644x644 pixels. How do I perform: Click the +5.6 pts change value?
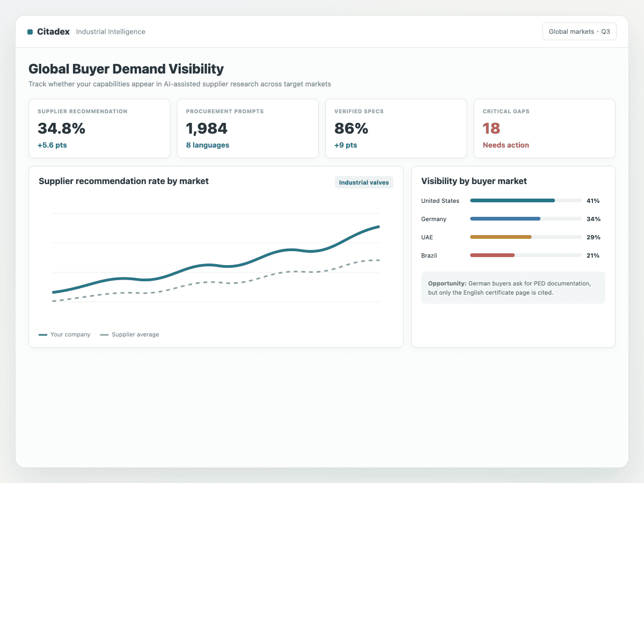52,145
